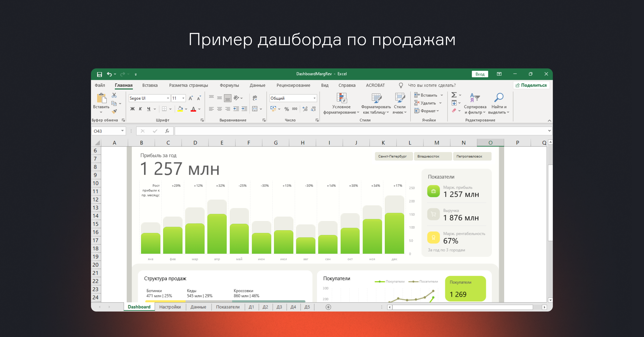Click the Increase Font Size icon
Screen dimensions: 644x337
point(191,98)
